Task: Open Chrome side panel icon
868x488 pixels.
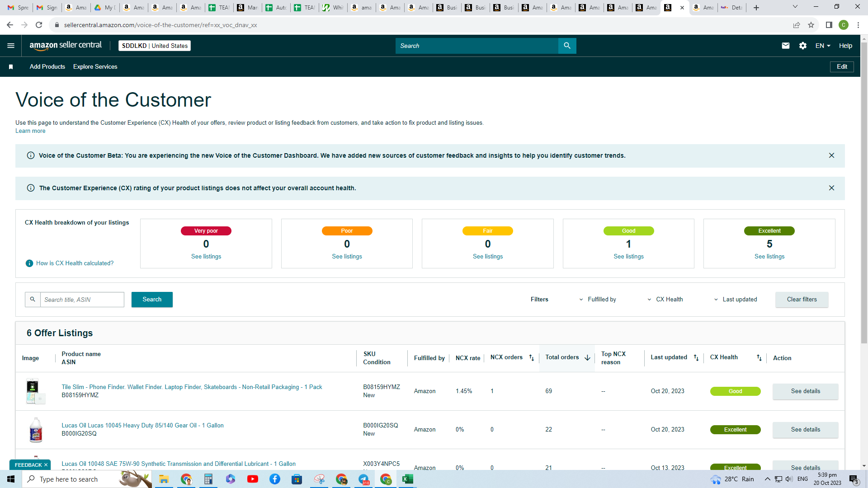Action: pos(829,25)
